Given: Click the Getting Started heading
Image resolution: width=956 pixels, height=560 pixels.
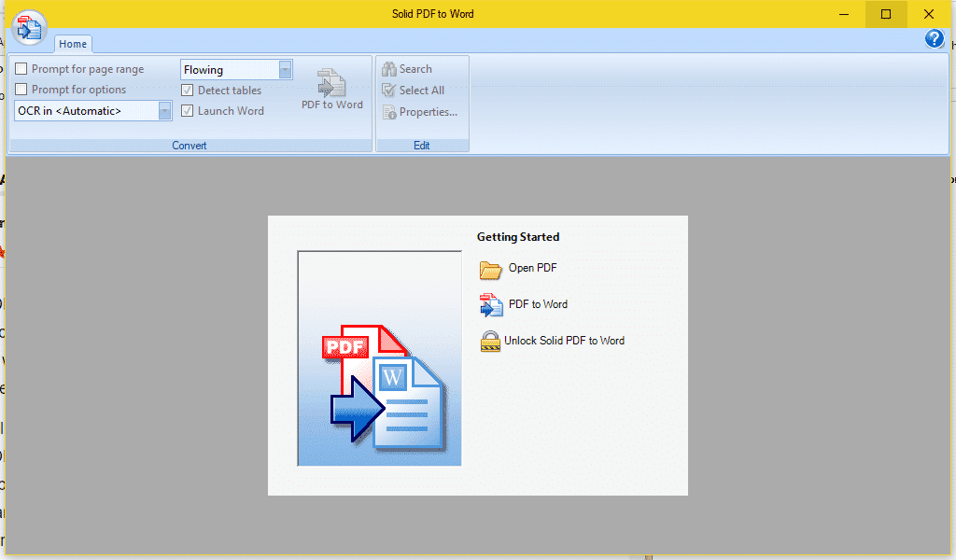Looking at the screenshot, I should pyautogui.click(x=517, y=237).
